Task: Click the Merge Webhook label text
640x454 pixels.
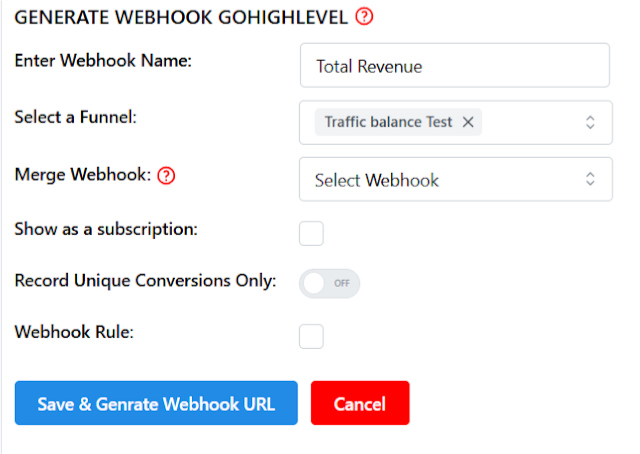Action: pyautogui.click(x=83, y=175)
